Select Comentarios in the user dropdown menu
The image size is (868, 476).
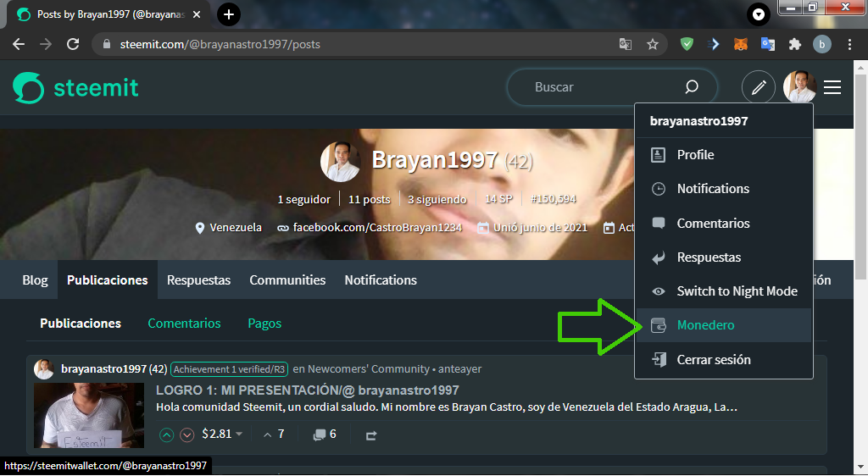[x=724, y=224]
